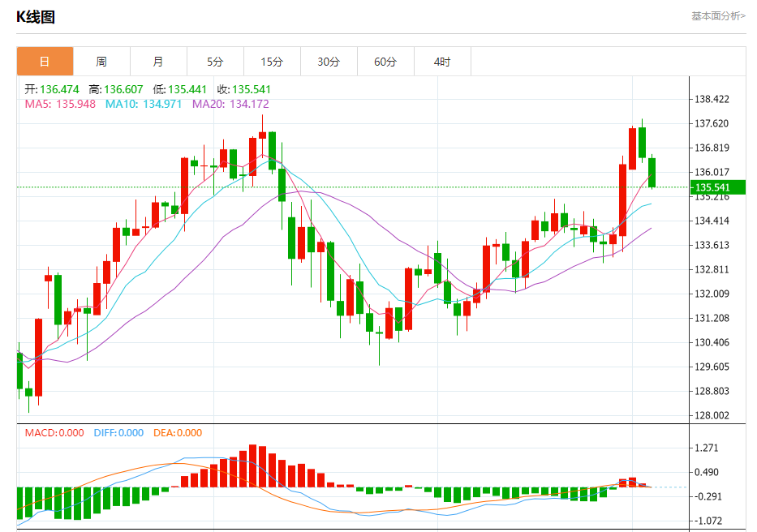
Task: Click the 133.613 price axis label
Action: [x=712, y=245]
